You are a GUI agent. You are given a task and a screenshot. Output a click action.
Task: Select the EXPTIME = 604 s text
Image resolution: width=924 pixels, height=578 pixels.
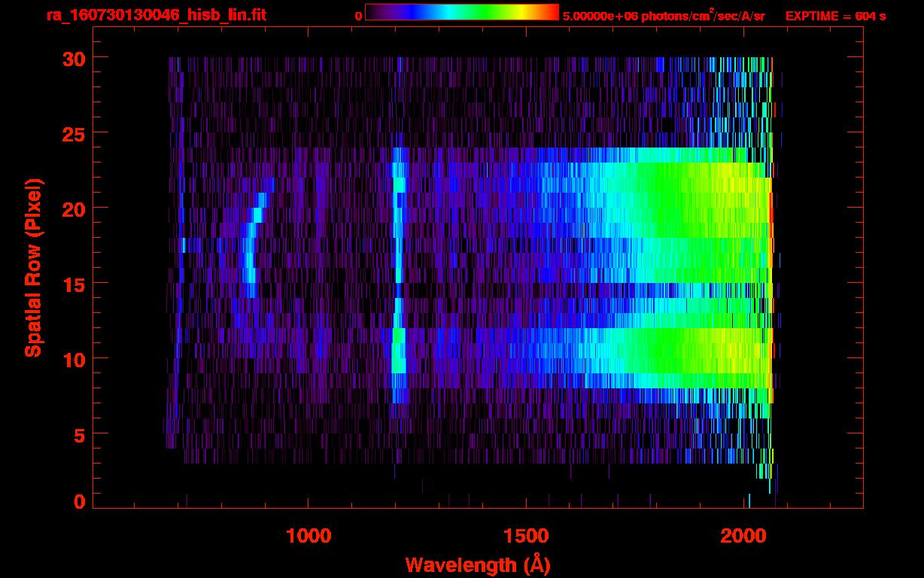[x=835, y=16]
